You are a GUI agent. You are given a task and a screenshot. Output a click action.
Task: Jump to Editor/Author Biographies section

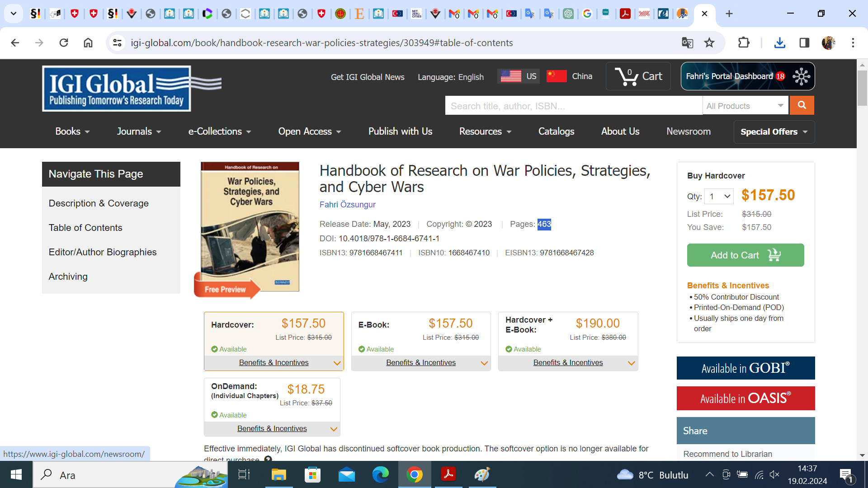(103, 252)
